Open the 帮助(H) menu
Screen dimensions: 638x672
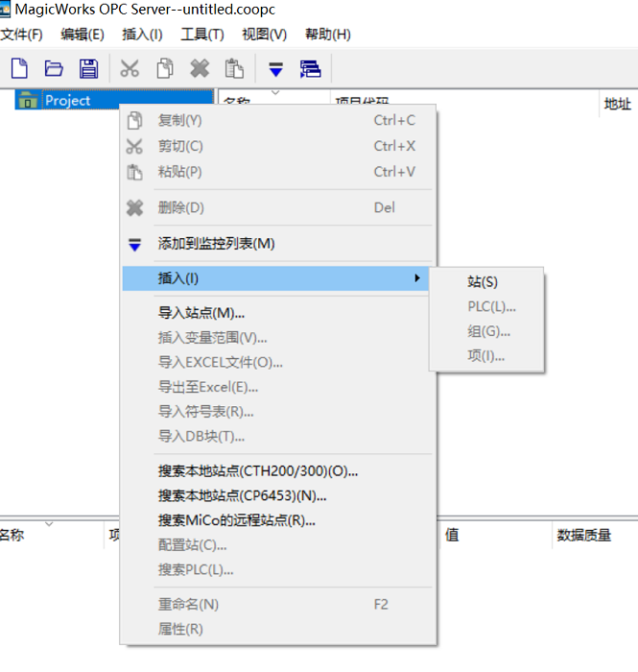pyautogui.click(x=328, y=35)
